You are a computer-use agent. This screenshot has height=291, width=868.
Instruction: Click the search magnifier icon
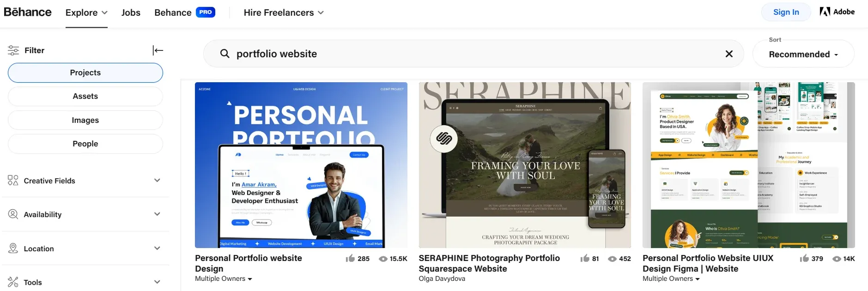[x=225, y=54]
